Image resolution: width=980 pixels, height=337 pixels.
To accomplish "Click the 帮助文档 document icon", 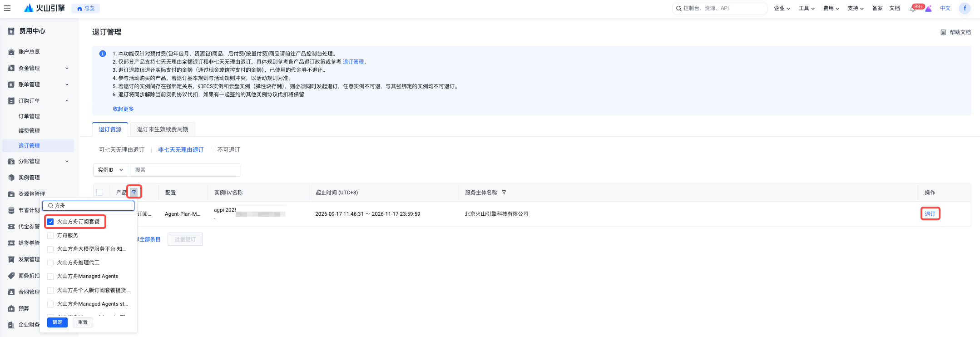I will [x=943, y=32].
